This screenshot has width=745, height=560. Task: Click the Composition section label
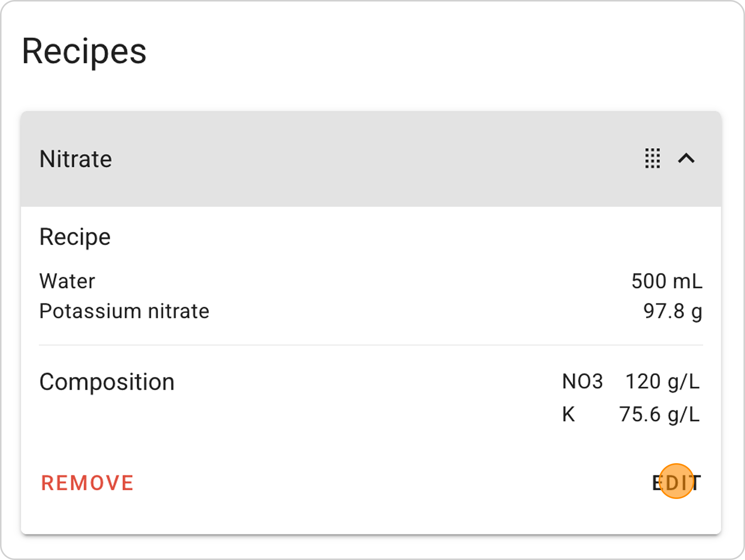pyautogui.click(x=107, y=382)
